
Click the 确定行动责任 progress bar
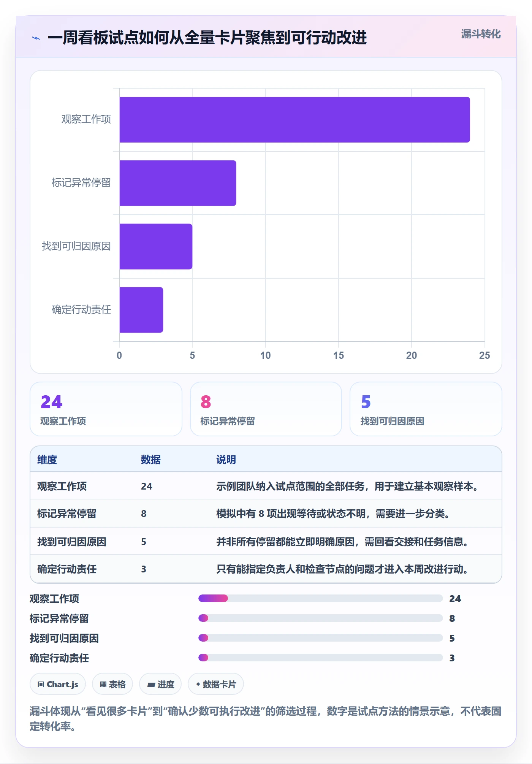[x=321, y=658]
